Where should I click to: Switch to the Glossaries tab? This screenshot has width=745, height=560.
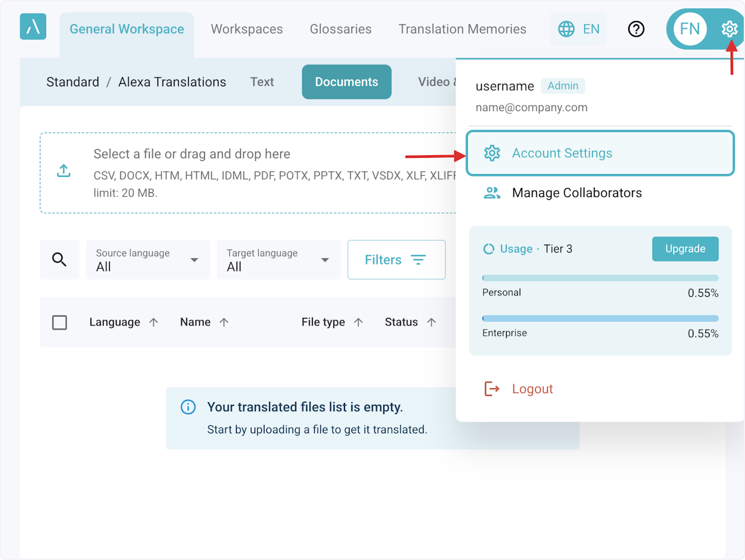pos(341,29)
